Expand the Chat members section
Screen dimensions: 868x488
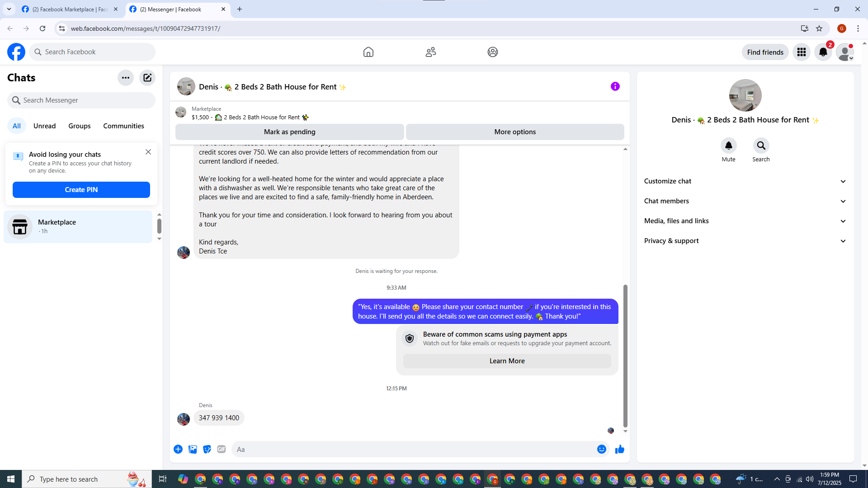(x=745, y=201)
